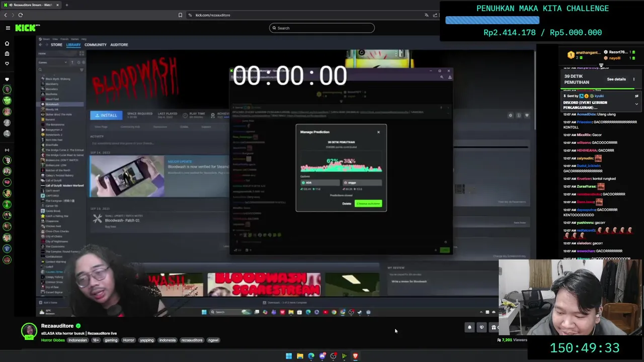
Task: Click the Rezaauditore channel name
Action: pyautogui.click(x=57, y=326)
